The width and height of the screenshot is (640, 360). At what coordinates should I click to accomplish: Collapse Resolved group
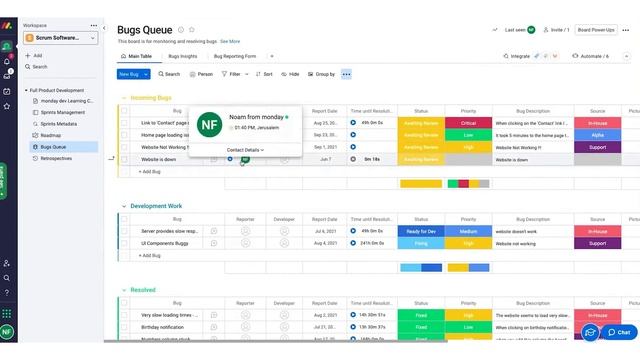point(124,290)
